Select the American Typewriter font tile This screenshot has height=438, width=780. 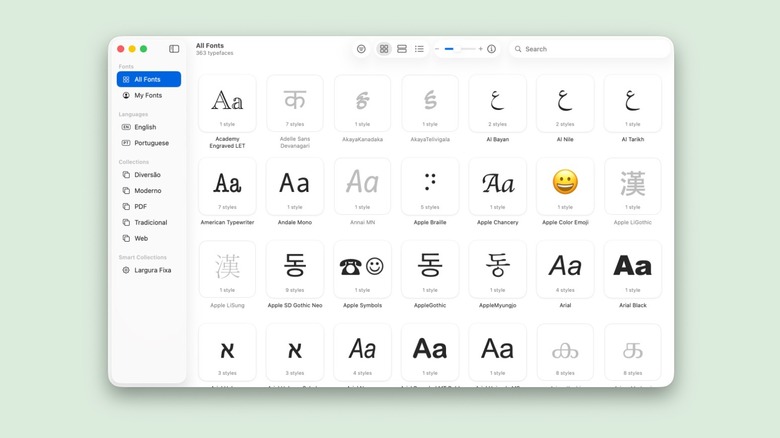coord(227,187)
